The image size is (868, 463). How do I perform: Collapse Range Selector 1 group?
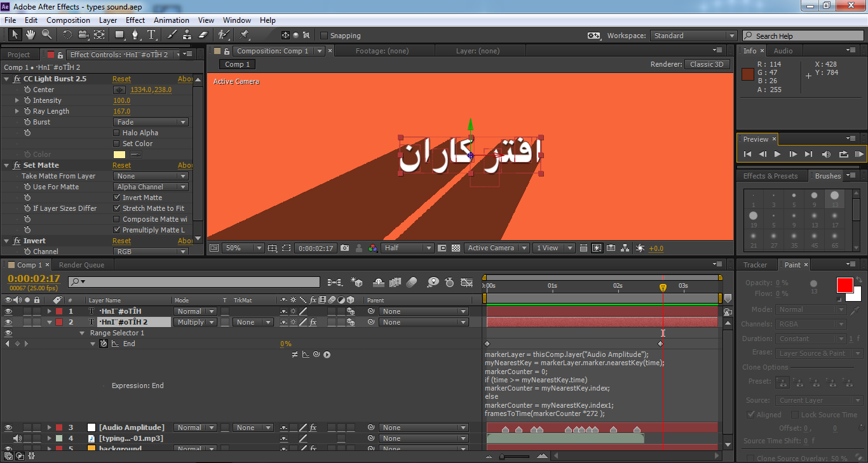(x=82, y=333)
